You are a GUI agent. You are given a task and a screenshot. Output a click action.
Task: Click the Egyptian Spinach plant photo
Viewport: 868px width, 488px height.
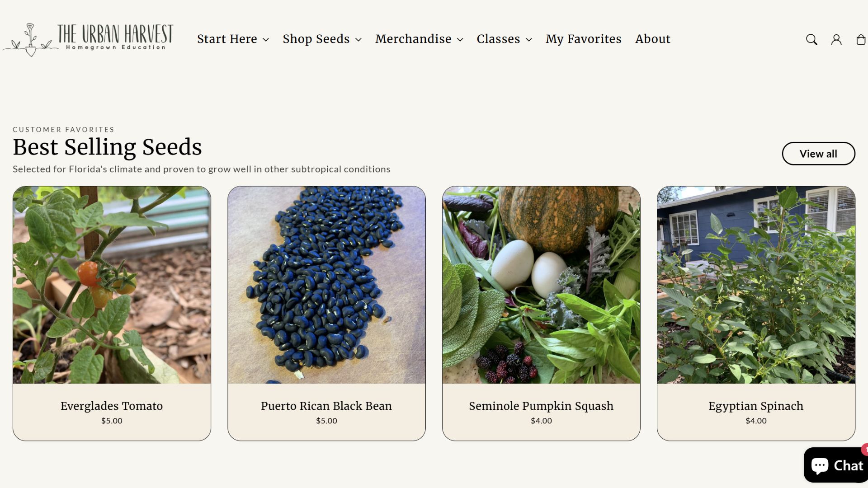(756, 285)
